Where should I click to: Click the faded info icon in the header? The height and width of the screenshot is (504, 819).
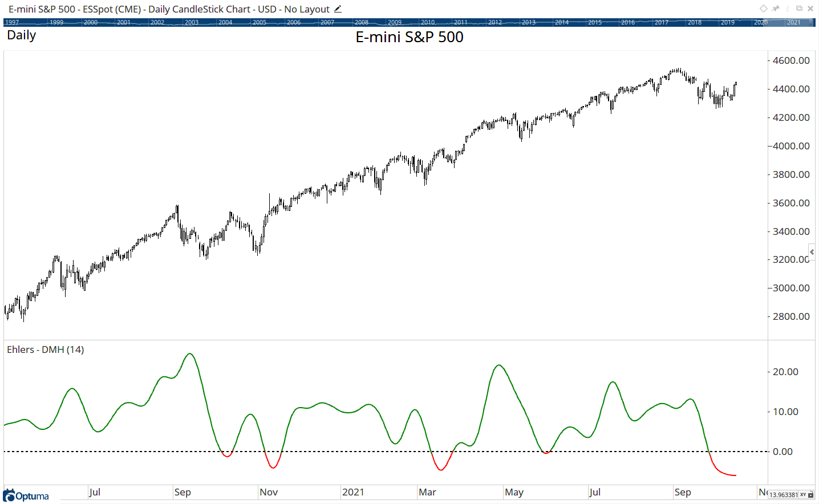788,9
